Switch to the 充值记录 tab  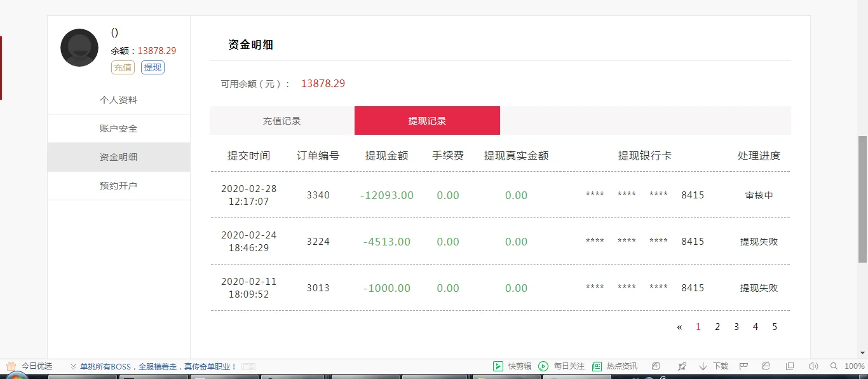[282, 121]
